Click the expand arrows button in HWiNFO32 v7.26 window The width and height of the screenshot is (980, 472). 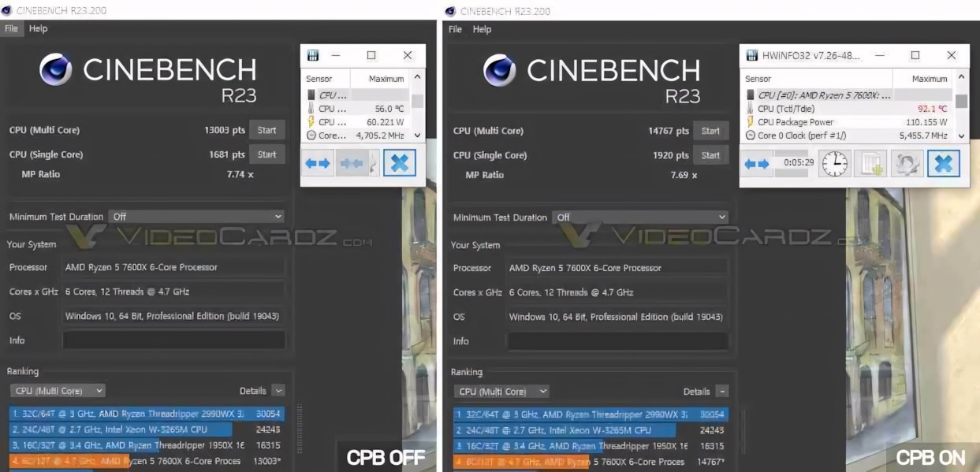tap(757, 164)
